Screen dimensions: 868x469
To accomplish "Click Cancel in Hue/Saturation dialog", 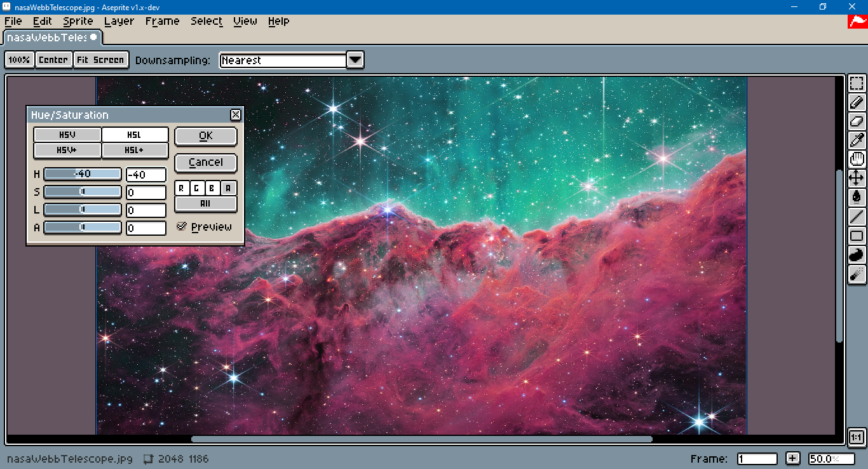I will click(x=206, y=163).
